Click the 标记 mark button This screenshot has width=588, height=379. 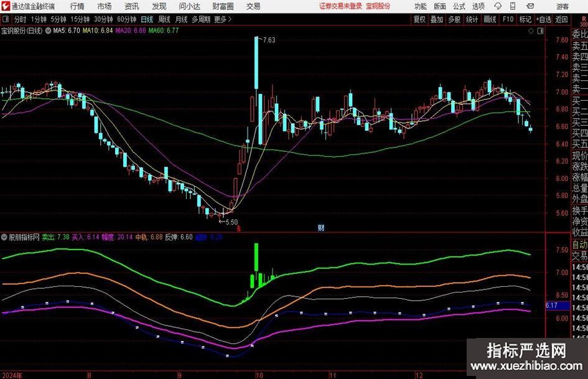[525, 19]
